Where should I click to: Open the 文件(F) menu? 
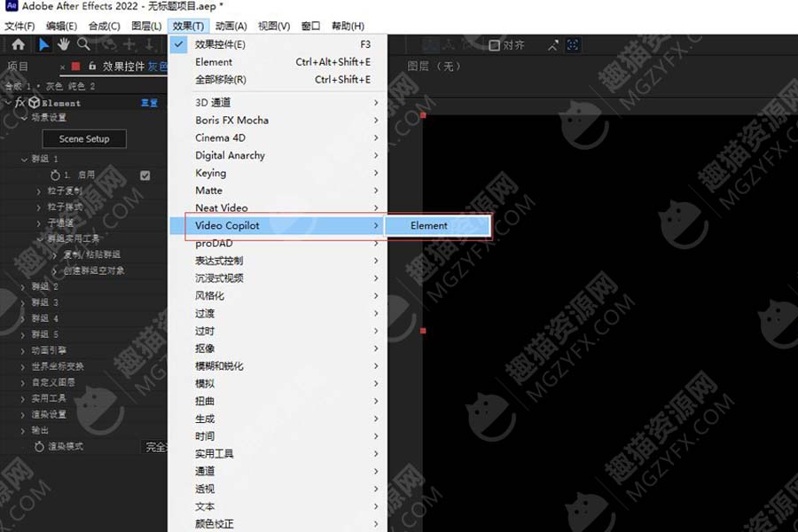(20, 26)
